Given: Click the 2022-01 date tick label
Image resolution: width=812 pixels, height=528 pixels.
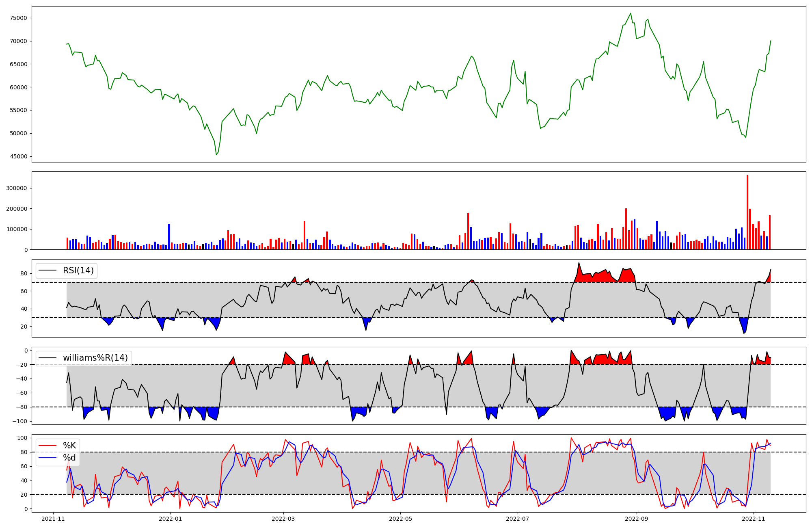Looking at the screenshot, I should point(171,519).
